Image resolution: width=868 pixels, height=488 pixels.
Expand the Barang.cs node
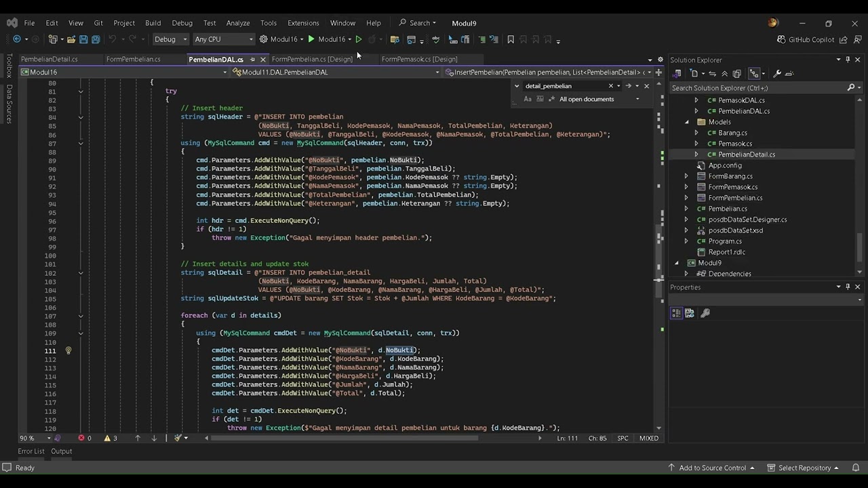696,133
